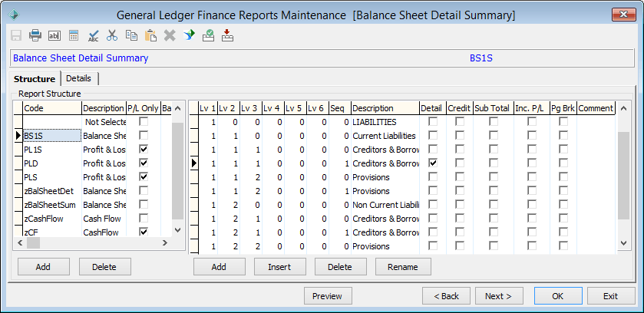The height and width of the screenshot is (313, 644).
Task: Select the zCashFlow code cell
Action: tap(52, 219)
